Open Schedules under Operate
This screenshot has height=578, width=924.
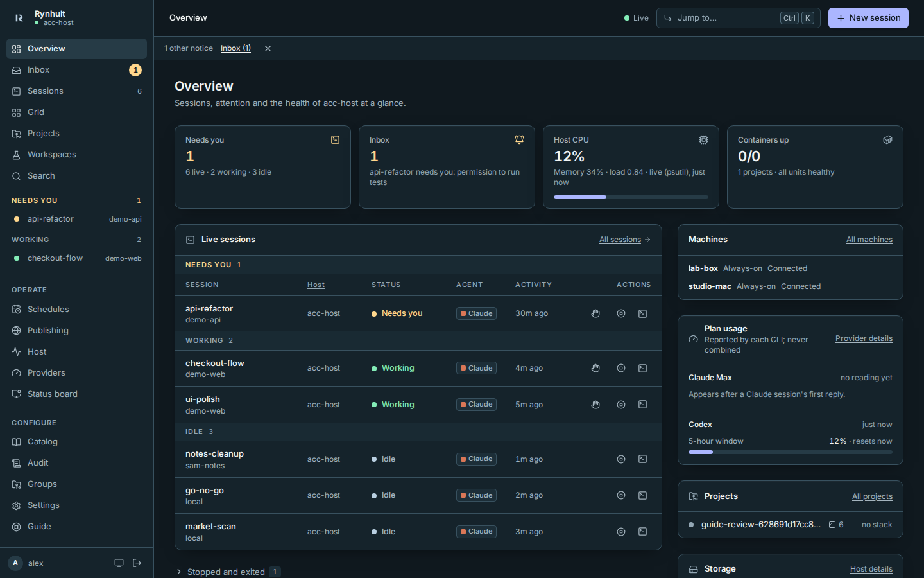[76, 309]
